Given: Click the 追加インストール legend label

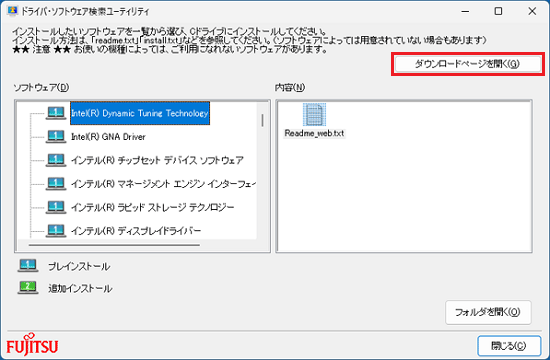Looking at the screenshot, I should [x=80, y=288].
